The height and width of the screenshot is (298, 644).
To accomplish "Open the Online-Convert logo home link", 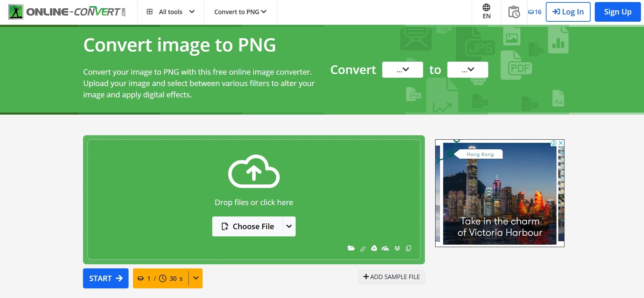I will pyautogui.click(x=67, y=12).
